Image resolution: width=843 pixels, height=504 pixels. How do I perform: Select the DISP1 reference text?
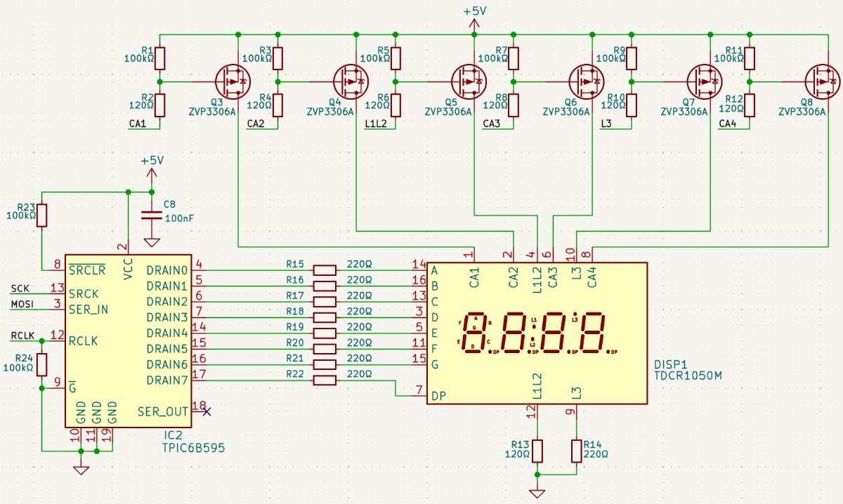670,365
